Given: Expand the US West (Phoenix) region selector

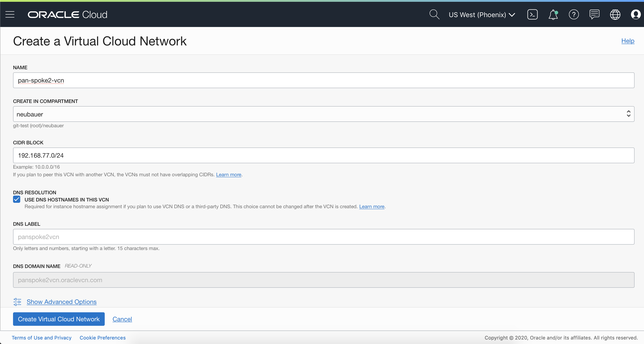Looking at the screenshot, I should [x=482, y=15].
